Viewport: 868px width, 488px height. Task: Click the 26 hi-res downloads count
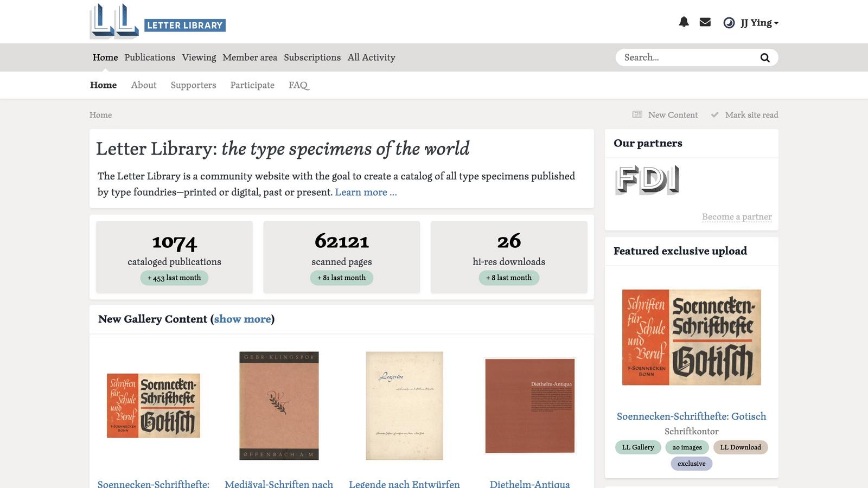509,241
